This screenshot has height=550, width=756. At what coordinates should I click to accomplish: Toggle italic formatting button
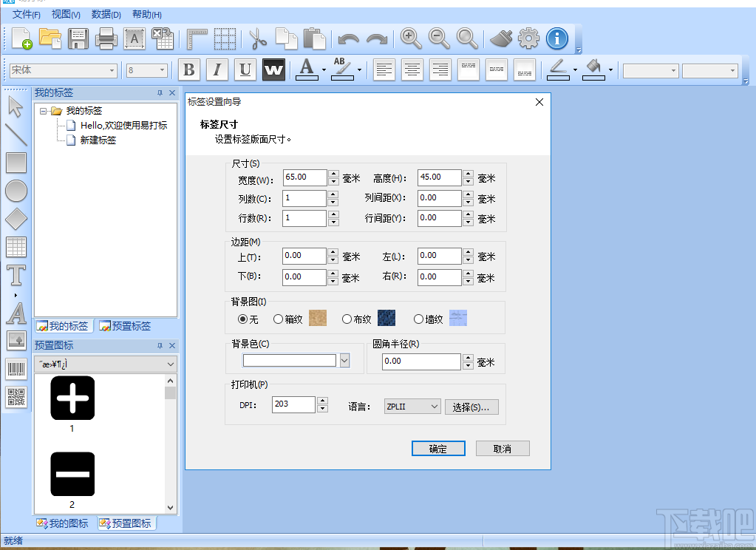point(217,70)
